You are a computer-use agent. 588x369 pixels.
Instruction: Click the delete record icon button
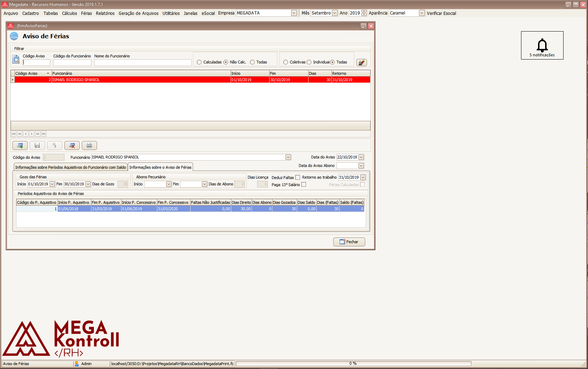[x=72, y=146]
